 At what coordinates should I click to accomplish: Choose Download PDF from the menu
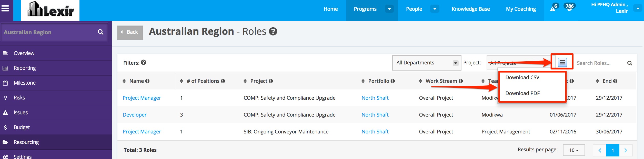(x=522, y=93)
